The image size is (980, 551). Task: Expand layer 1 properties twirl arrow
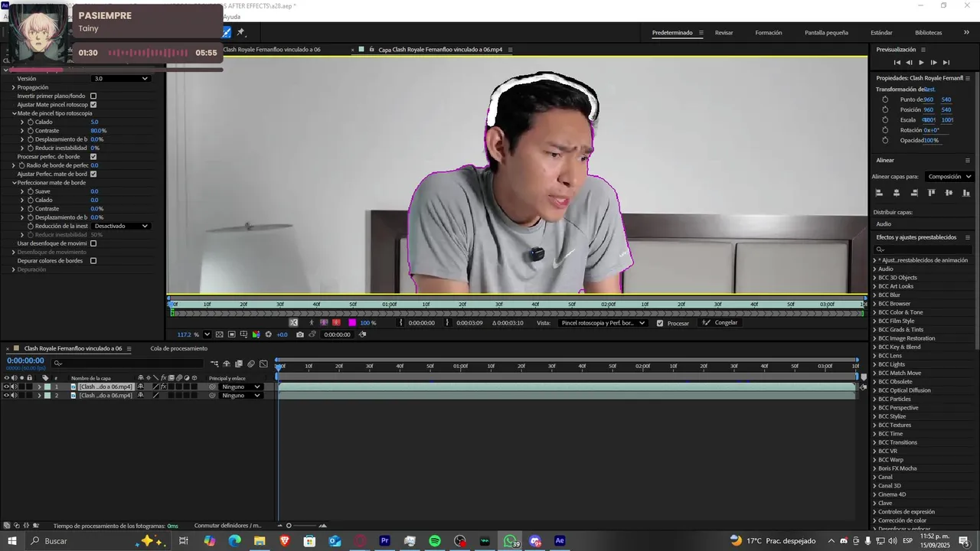coord(40,386)
